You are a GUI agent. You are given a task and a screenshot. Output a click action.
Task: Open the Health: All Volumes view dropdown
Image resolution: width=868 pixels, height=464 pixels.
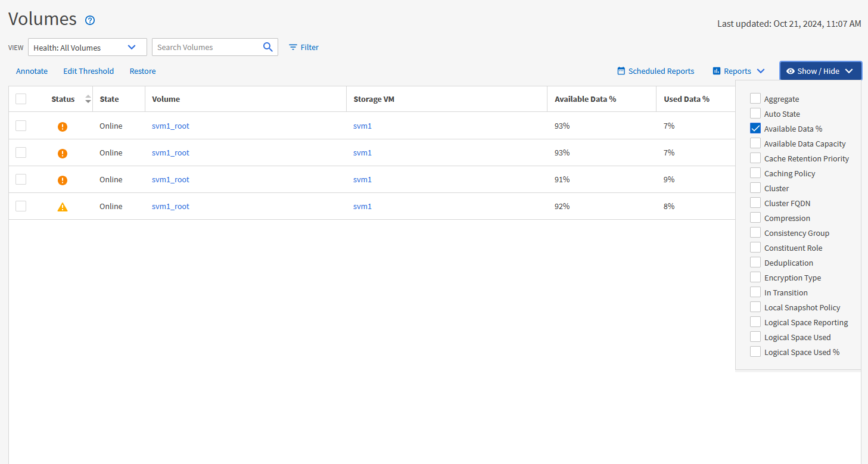coord(87,46)
